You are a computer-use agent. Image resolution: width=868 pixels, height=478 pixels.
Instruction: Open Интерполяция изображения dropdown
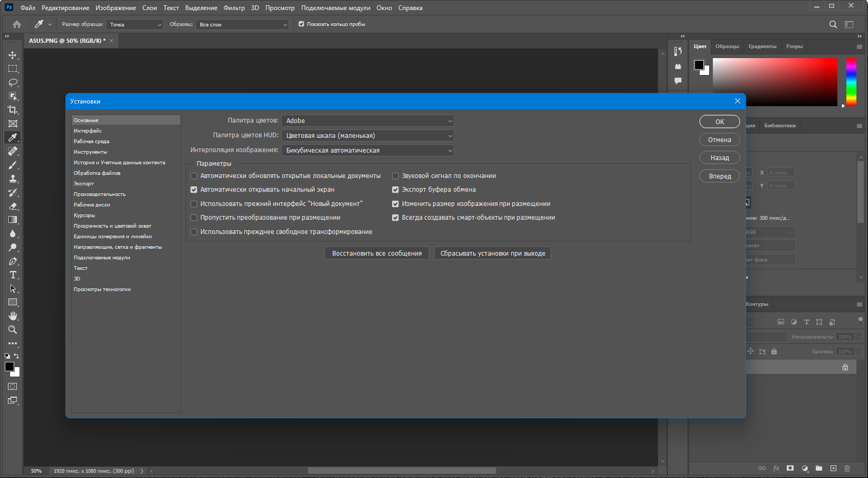[x=368, y=151]
